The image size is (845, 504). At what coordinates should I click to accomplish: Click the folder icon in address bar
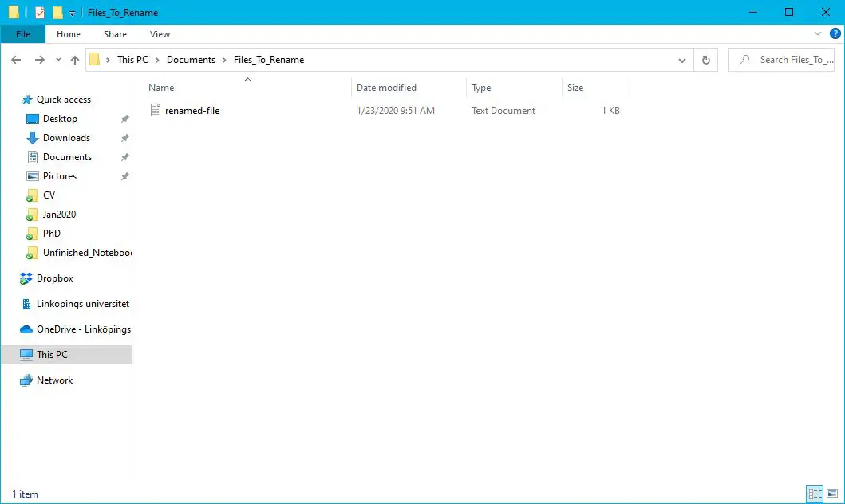[94, 59]
